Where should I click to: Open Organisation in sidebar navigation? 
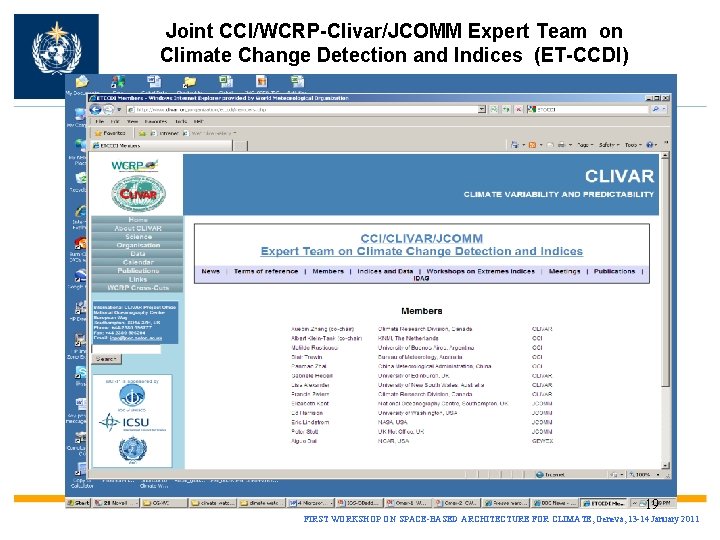137,245
